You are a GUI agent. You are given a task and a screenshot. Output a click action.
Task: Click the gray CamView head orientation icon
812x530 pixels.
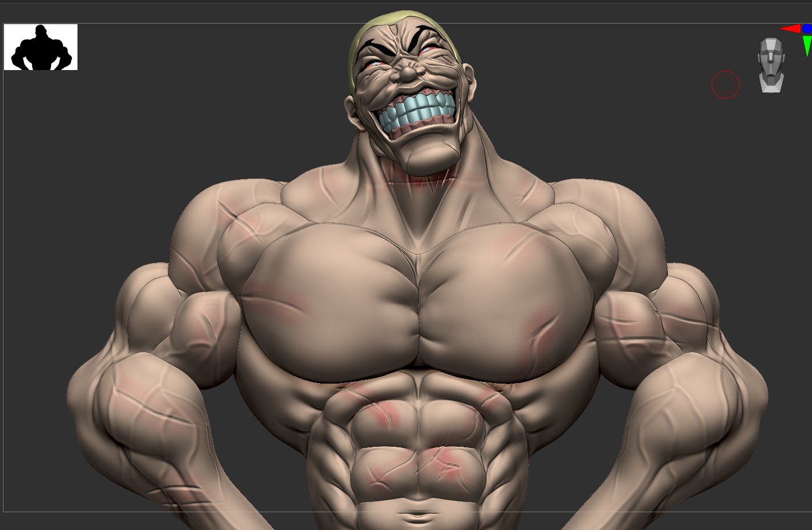click(x=771, y=65)
